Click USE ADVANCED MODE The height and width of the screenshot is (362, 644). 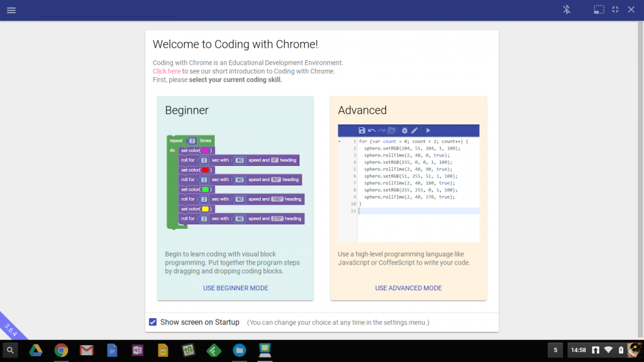point(408,287)
